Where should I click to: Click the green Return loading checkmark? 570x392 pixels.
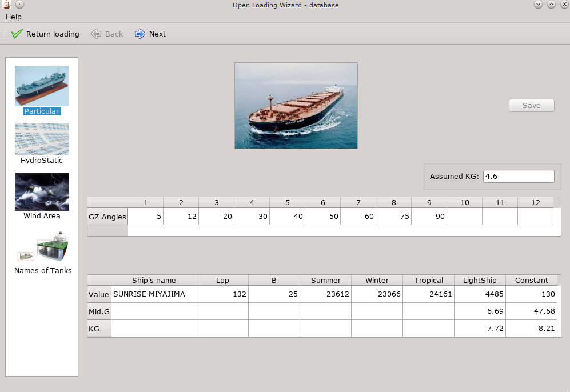(x=17, y=34)
